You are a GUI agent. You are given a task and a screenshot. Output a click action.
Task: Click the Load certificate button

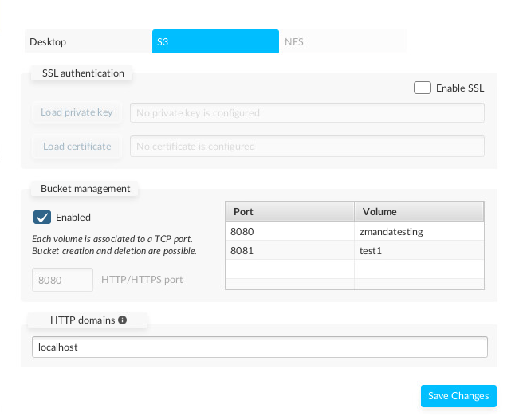[77, 146]
